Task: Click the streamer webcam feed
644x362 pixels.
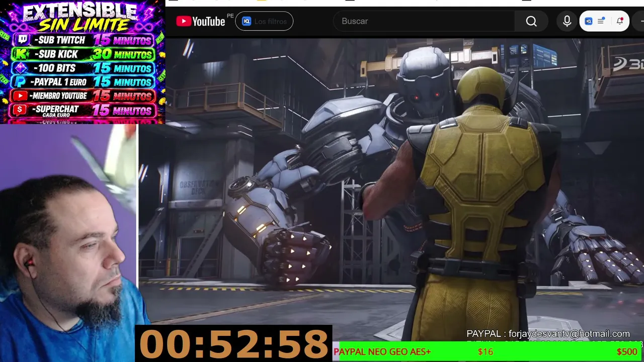Action: pyautogui.click(x=68, y=243)
